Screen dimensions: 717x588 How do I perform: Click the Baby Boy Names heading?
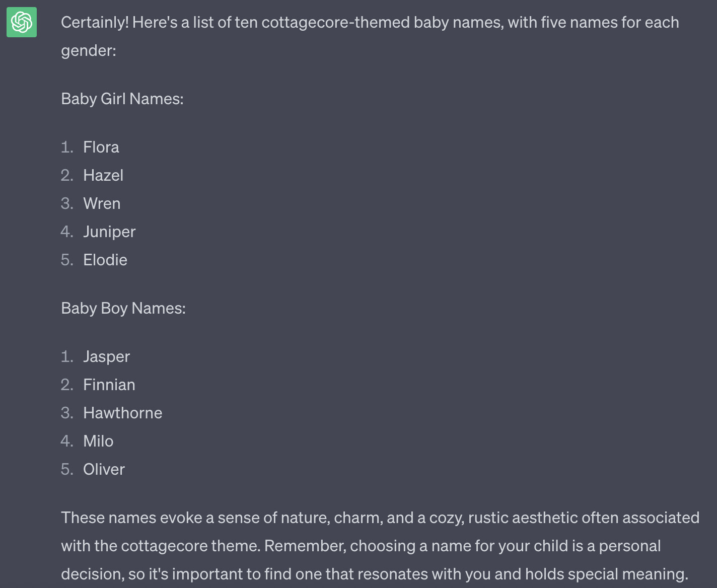[123, 308]
